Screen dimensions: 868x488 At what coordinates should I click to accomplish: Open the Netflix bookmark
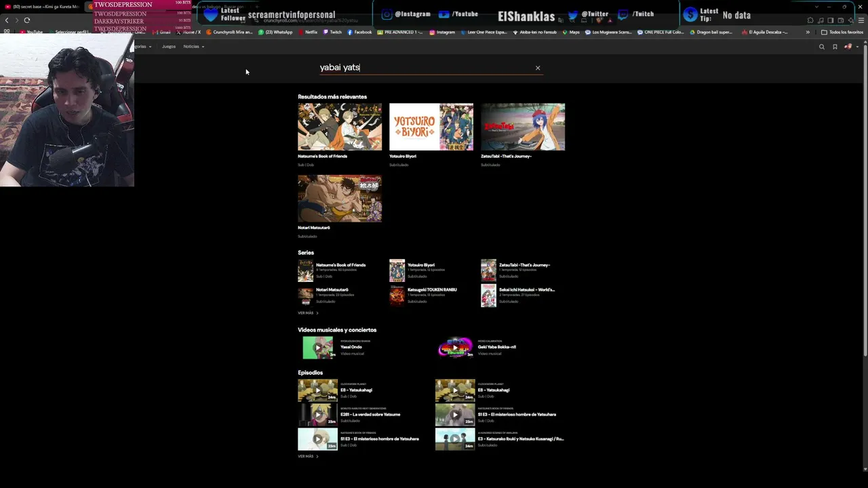point(308,32)
